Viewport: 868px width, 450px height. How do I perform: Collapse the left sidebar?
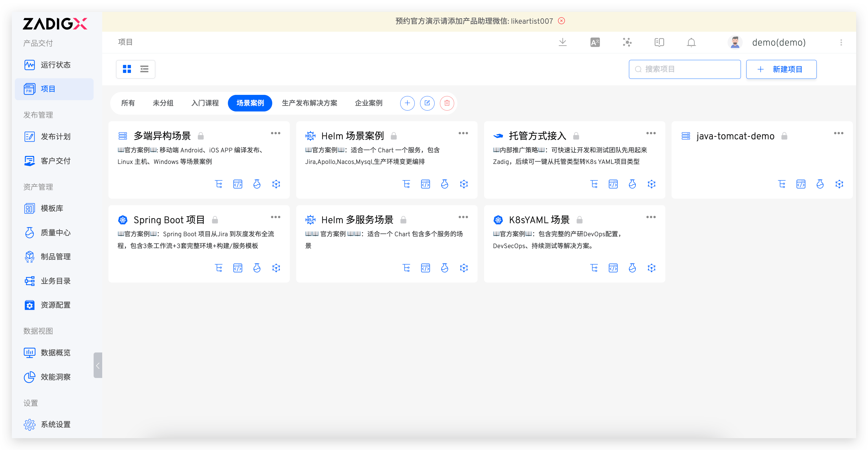tap(98, 366)
